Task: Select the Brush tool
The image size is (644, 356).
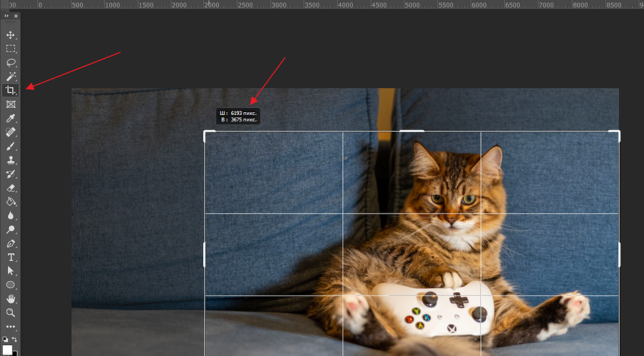Action: pyautogui.click(x=11, y=146)
